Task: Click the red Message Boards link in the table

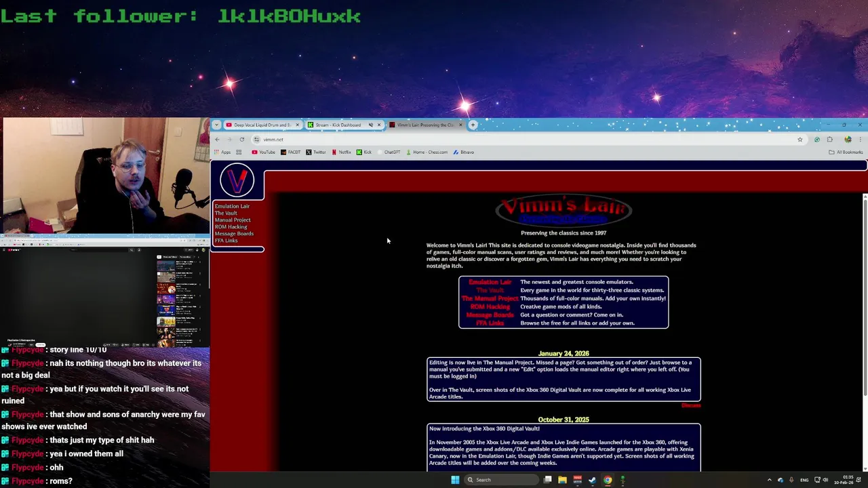Action: [490, 314]
